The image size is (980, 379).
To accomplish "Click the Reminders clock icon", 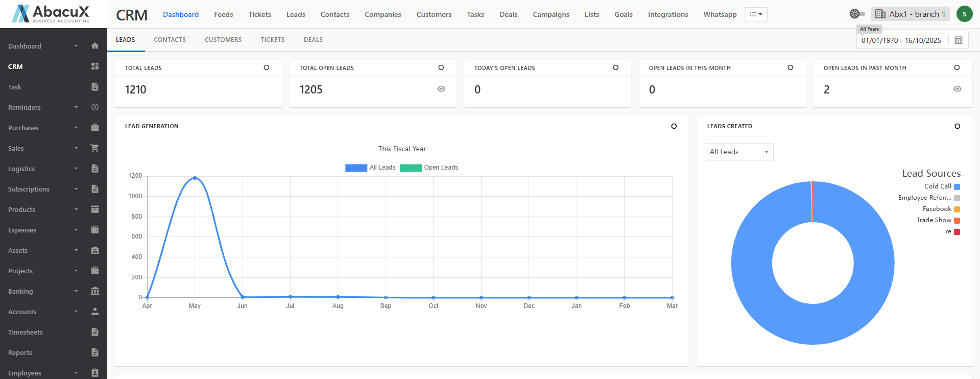I will (x=94, y=107).
